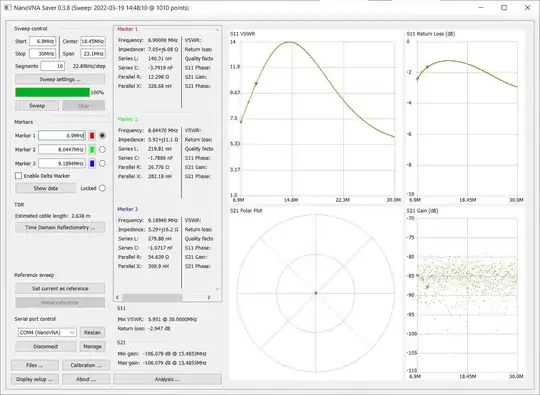
Task: Open the About dialog
Action: tap(86, 379)
